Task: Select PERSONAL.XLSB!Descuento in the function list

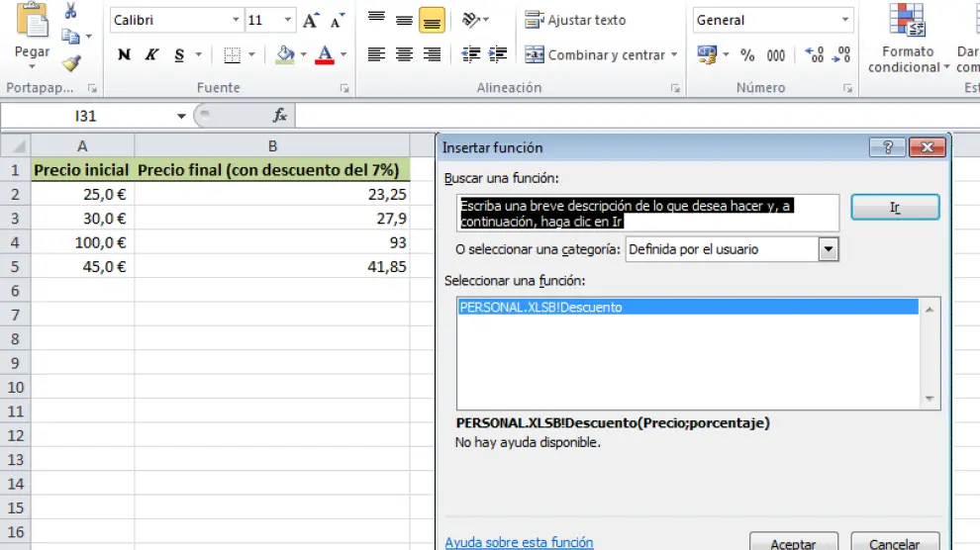Action: pyautogui.click(x=540, y=307)
